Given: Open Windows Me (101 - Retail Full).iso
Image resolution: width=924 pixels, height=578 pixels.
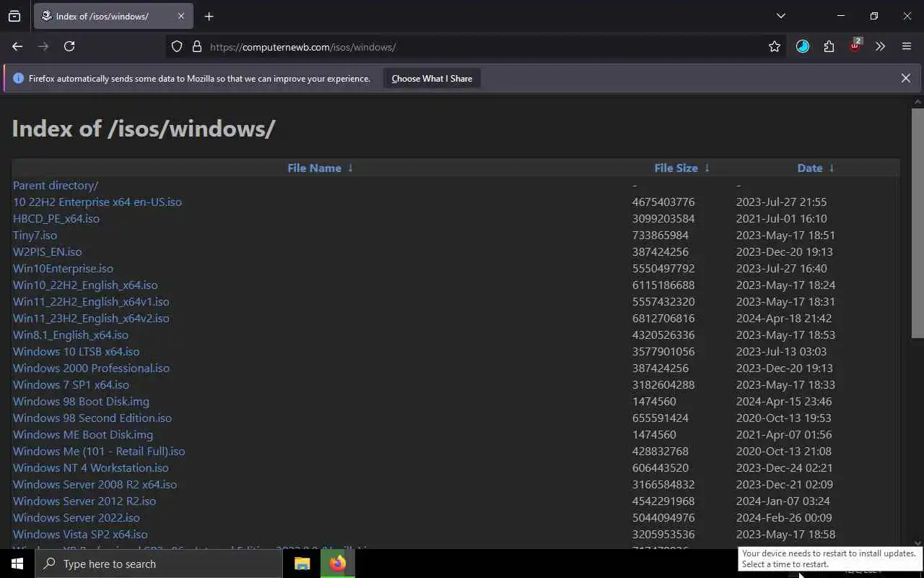Looking at the screenshot, I should click(99, 452).
